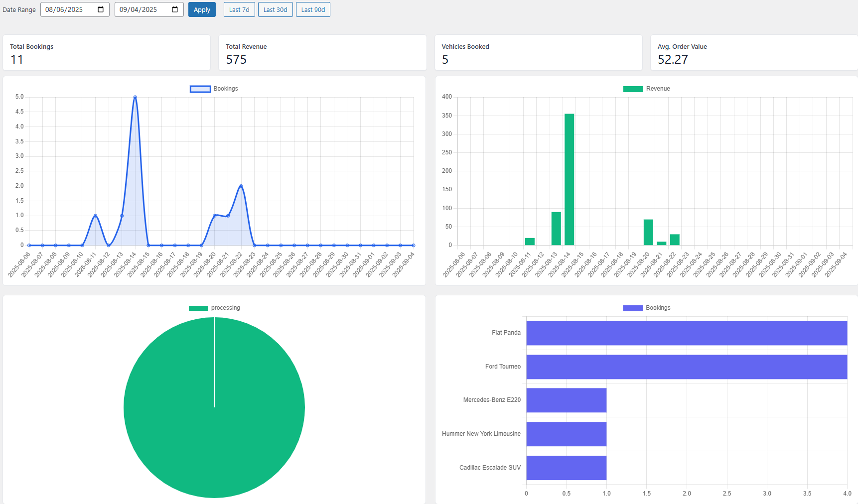The height and width of the screenshot is (504, 858).
Task: Click the Hummer New York Limousine bar
Action: click(567, 434)
